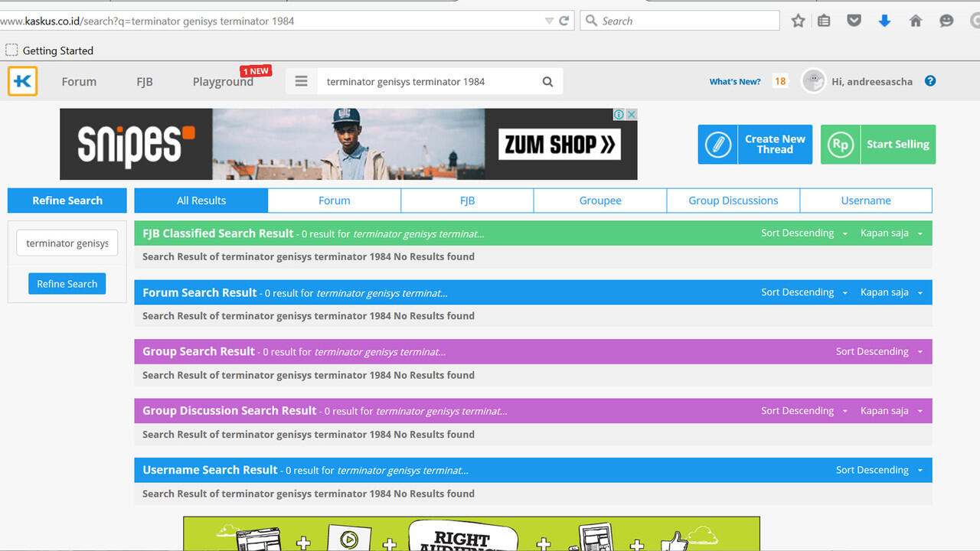Open the smiley chat icon in toolbar
This screenshot has height=551, width=980.
point(946,21)
